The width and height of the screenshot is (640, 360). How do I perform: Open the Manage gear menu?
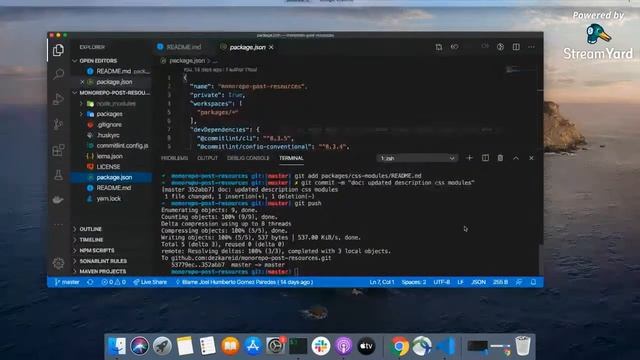point(58,263)
